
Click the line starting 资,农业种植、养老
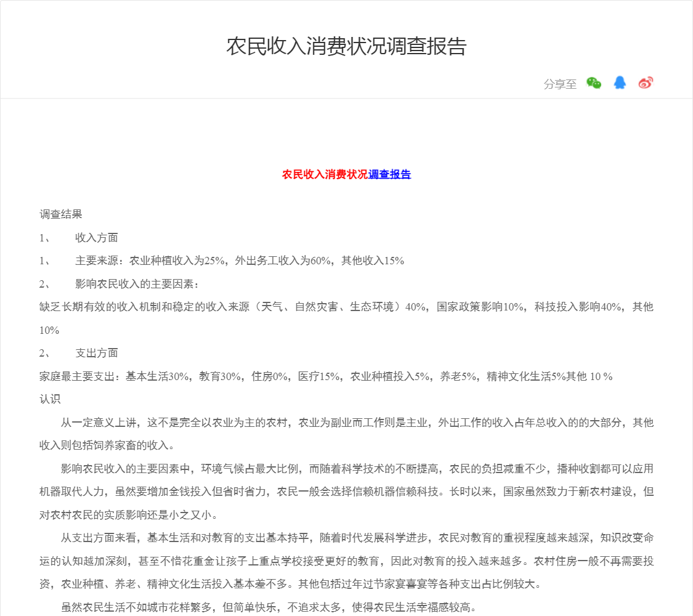(x=291, y=584)
